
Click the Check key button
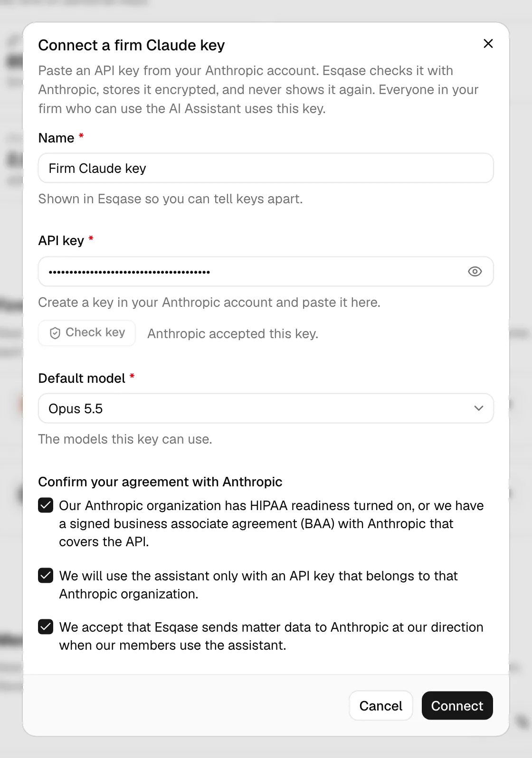[87, 333]
